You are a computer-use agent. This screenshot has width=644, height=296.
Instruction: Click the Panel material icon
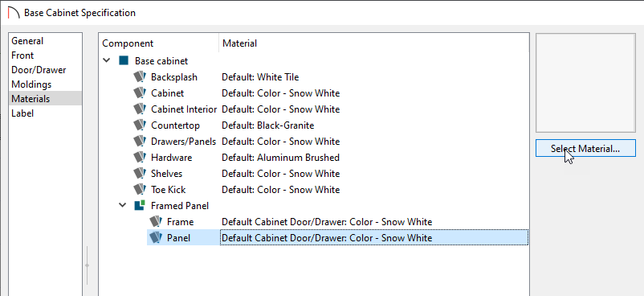[156, 237]
